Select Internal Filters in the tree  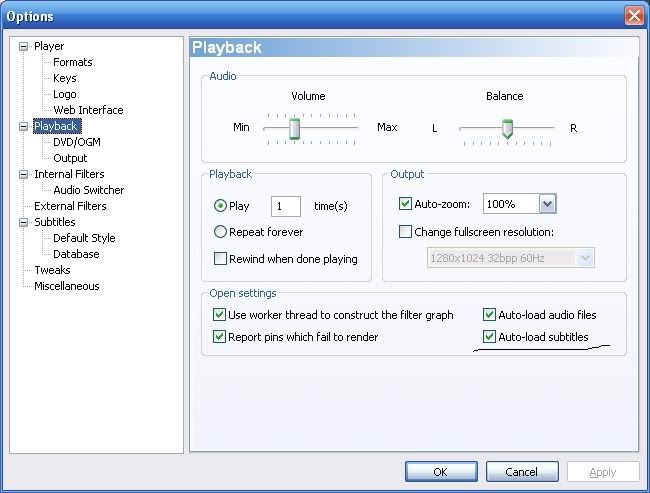[x=69, y=174]
